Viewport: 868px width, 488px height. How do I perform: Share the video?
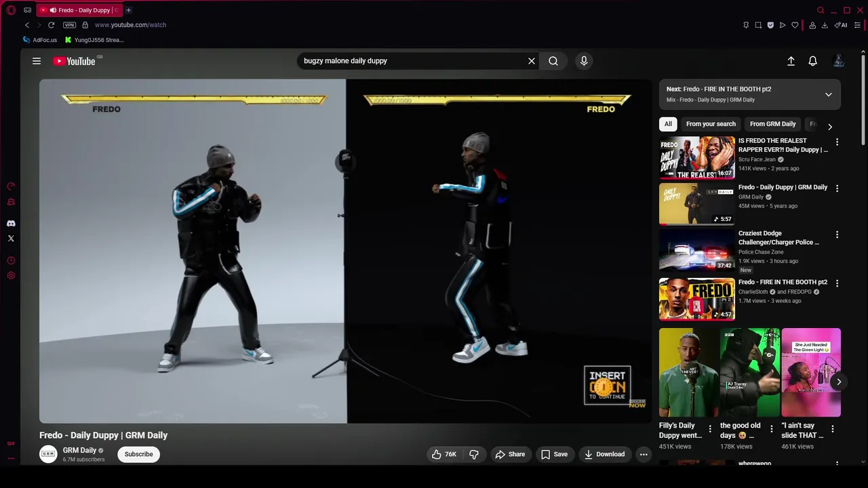(510, 454)
